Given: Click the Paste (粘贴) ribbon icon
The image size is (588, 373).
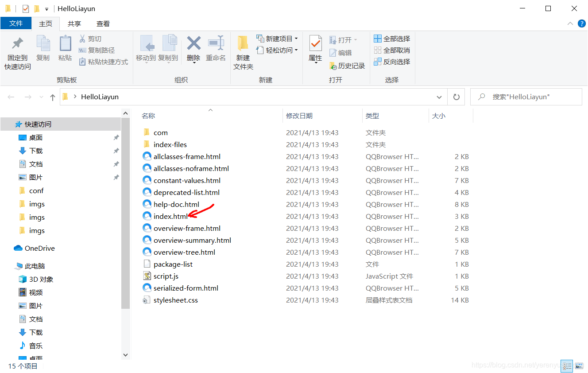Looking at the screenshot, I should click(65, 44).
